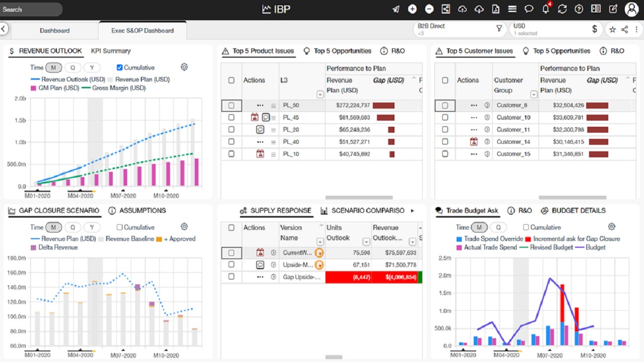Open the help question mark icon

(579, 9)
